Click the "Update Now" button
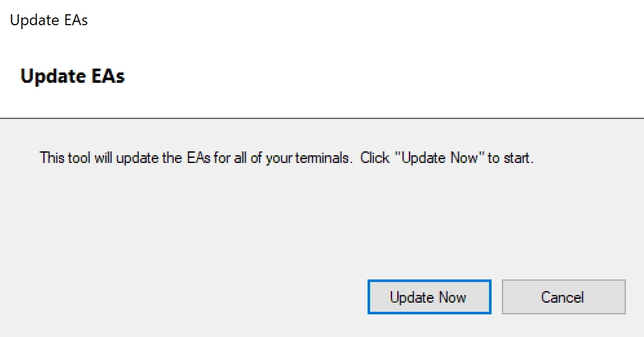Viewport: 644px width, 337px height. tap(428, 298)
